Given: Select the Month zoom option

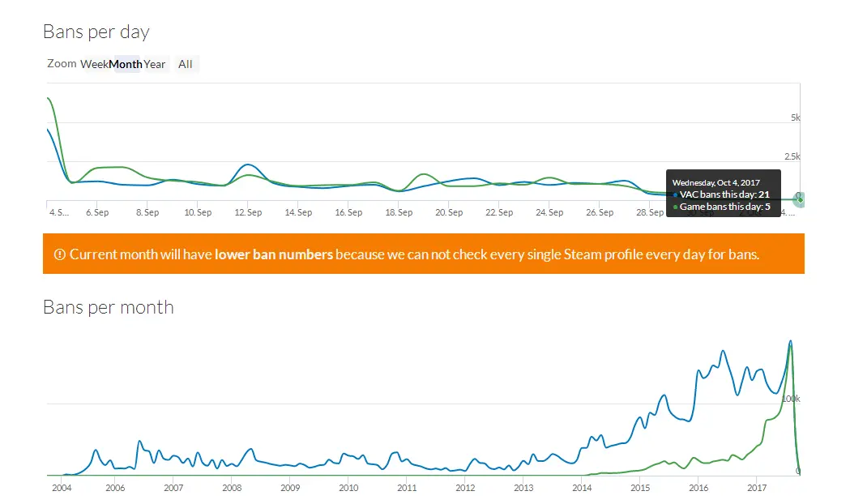Looking at the screenshot, I should tap(126, 64).
